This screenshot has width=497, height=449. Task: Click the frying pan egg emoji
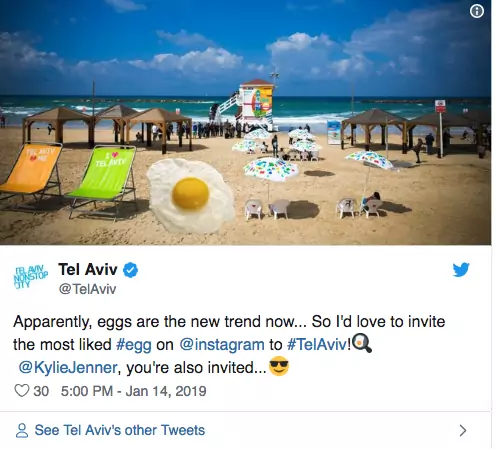[x=362, y=343]
